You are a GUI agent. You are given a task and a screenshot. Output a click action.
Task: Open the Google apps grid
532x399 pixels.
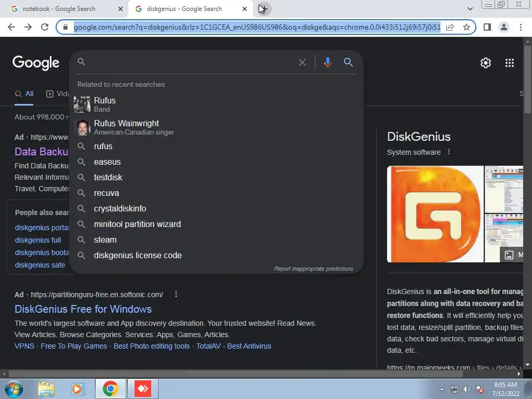coord(510,63)
